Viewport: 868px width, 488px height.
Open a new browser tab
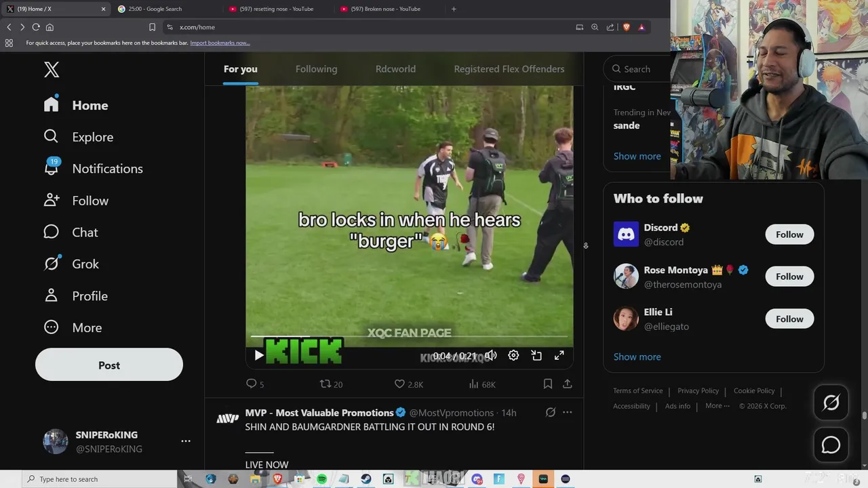tap(454, 9)
